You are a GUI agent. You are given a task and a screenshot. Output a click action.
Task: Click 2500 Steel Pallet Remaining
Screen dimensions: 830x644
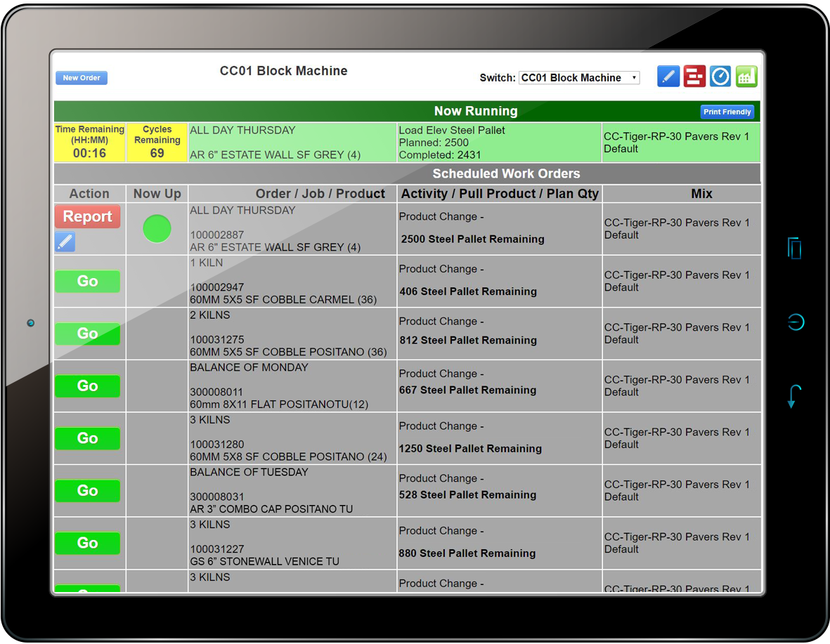coord(472,239)
